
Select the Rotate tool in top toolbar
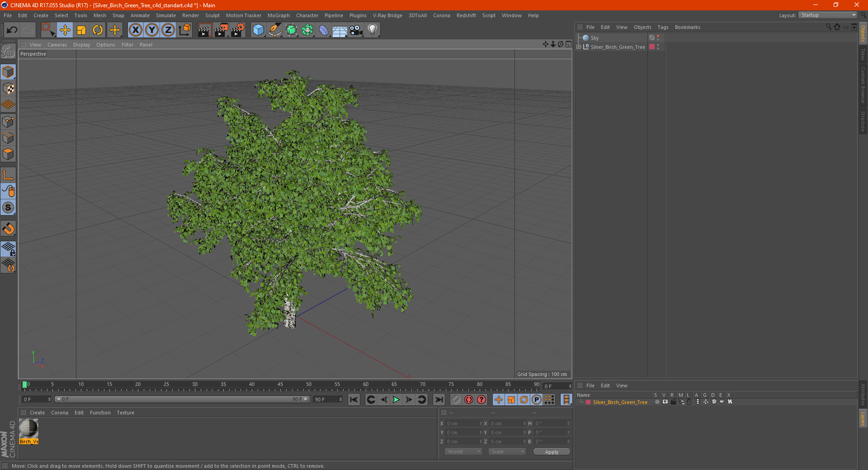click(x=98, y=30)
